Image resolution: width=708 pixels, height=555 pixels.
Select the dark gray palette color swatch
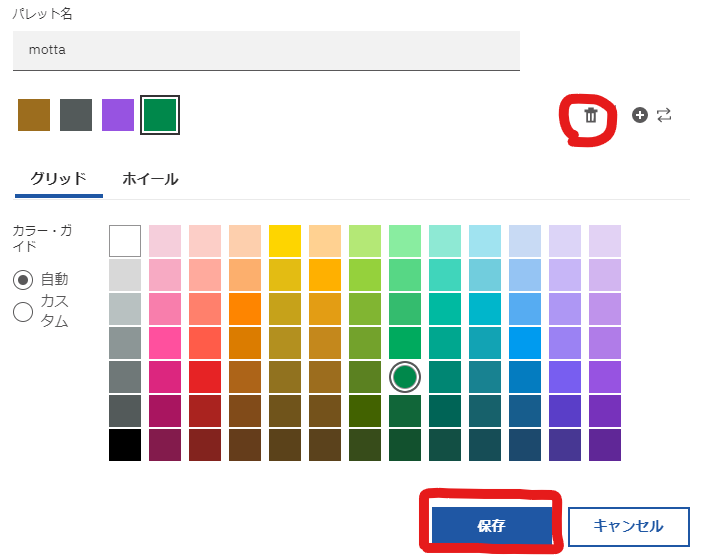pyautogui.click(x=76, y=115)
